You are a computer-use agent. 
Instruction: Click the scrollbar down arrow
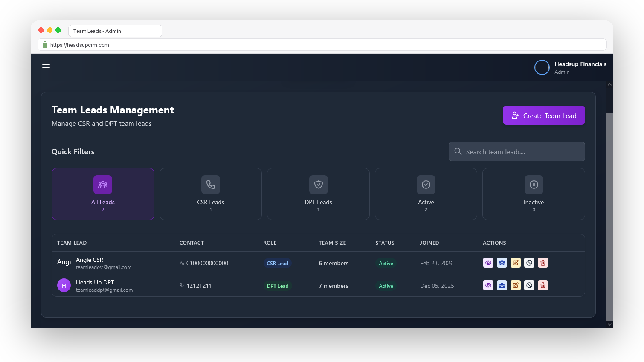[x=609, y=324]
